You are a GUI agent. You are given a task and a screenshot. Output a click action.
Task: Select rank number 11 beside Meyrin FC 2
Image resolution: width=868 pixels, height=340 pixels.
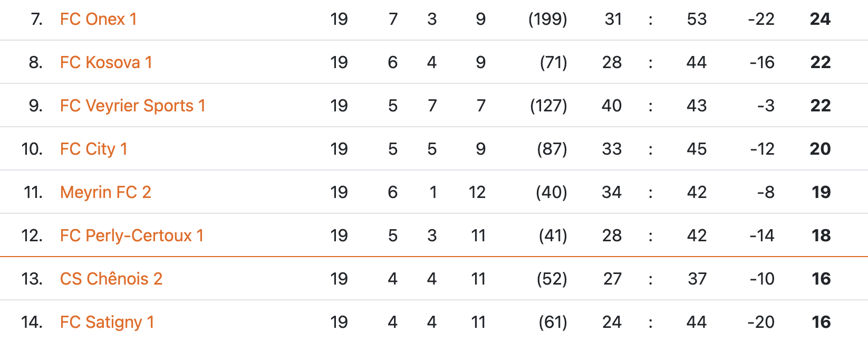[33, 193]
